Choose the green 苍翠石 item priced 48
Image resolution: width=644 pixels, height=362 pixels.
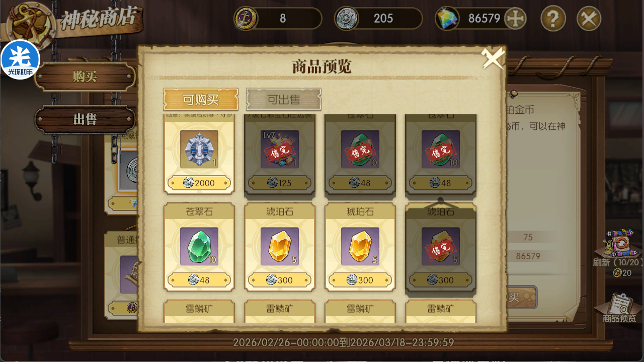pos(199,247)
